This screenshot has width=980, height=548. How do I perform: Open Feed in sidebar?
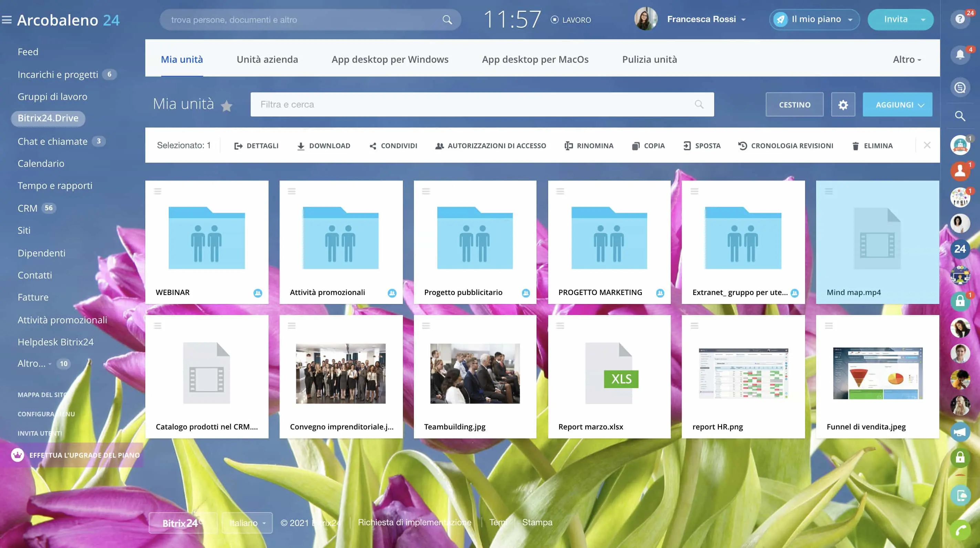pyautogui.click(x=28, y=52)
